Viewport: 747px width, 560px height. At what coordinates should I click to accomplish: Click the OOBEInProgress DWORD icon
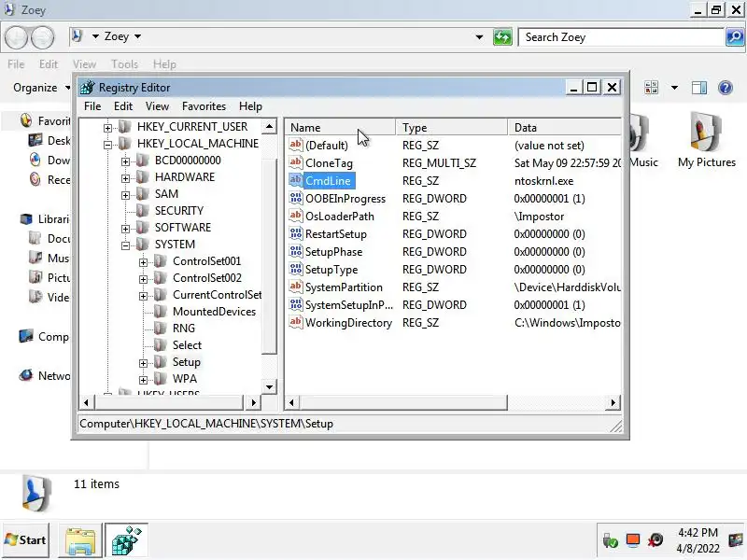coord(296,198)
